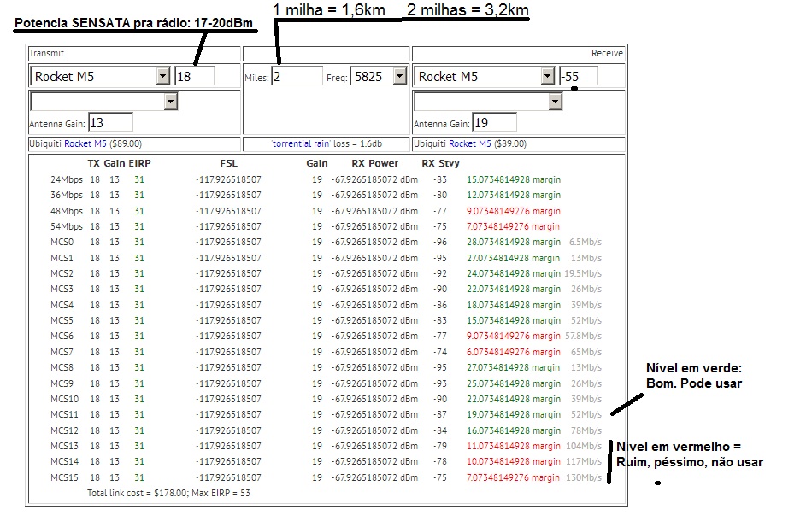
Task: Click the RX Stvy column header
Action: (x=440, y=163)
